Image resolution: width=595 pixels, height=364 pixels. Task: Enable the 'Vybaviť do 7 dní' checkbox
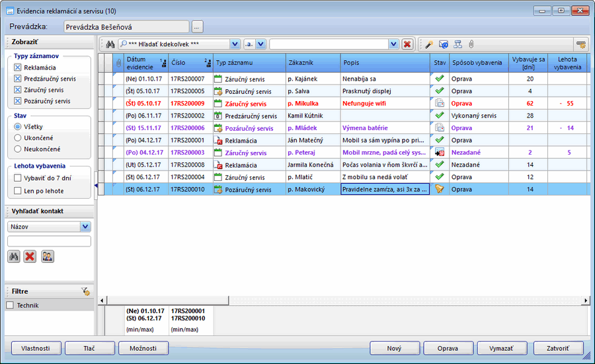tap(19, 178)
